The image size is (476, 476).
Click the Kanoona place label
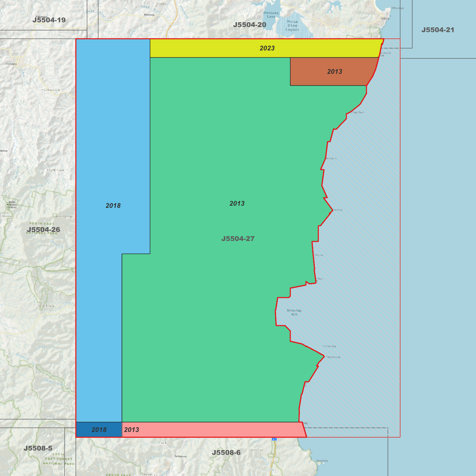(x=149, y=15)
